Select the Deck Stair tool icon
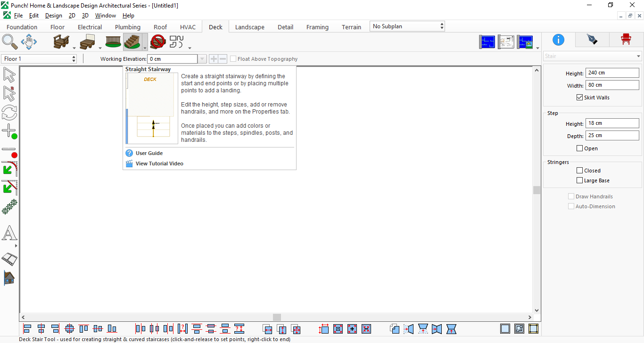644x343 pixels. [132, 42]
